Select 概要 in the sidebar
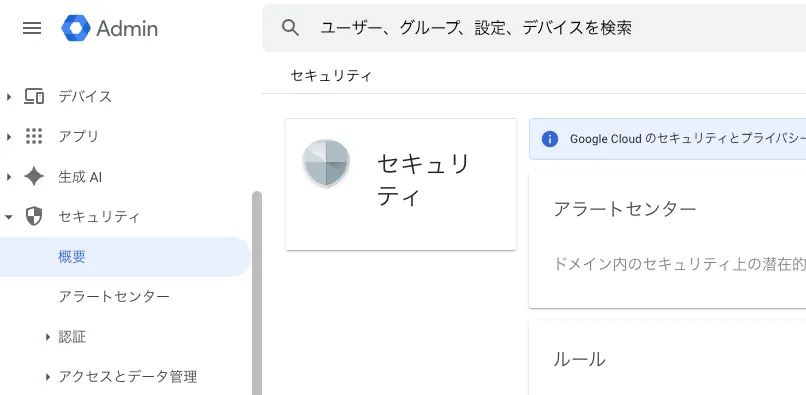Viewport: 806px width, 395px height. click(x=125, y=257)
